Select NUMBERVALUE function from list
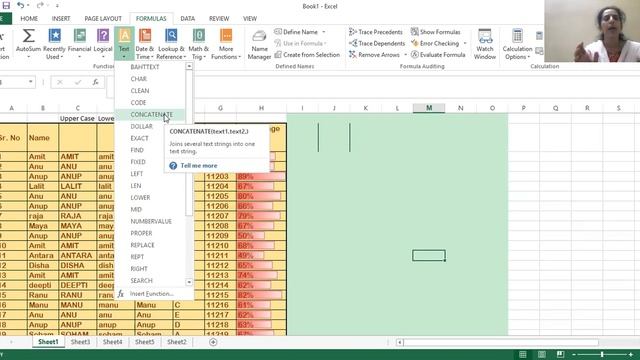 pos(150,221)
